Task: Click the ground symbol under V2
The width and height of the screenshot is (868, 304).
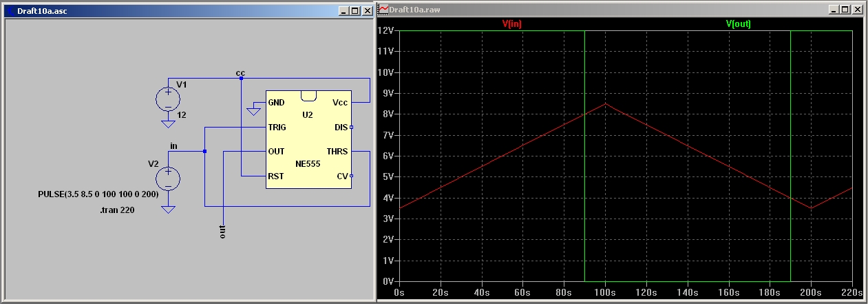Action: [167, 210]
